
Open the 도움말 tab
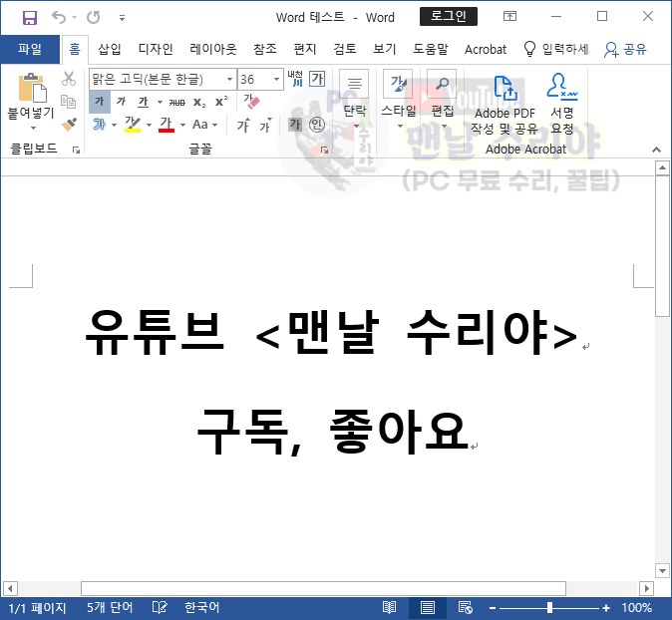[x=431, y=49]
